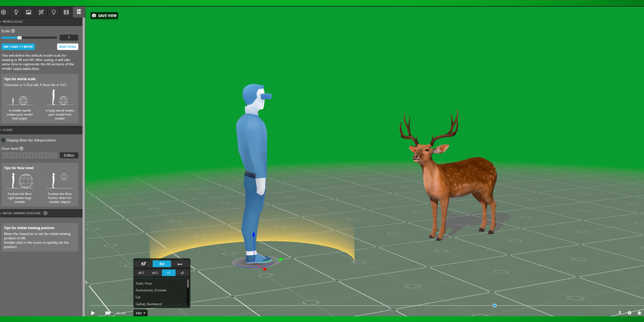The height and width of the screenshot is (322, 644).
Task: Click the Reset Scale button
Action: pyautogui.click(x=68, y=47)
